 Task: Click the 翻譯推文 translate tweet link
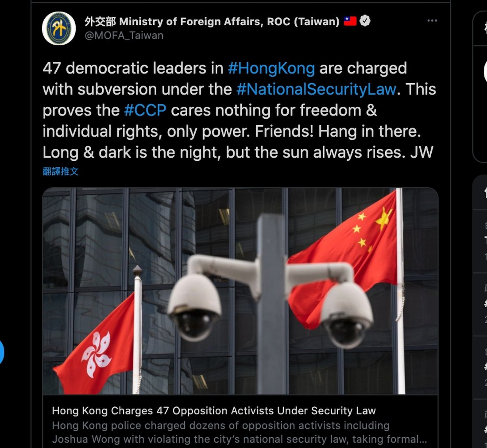pyautogui.click(x=61, y=171)
